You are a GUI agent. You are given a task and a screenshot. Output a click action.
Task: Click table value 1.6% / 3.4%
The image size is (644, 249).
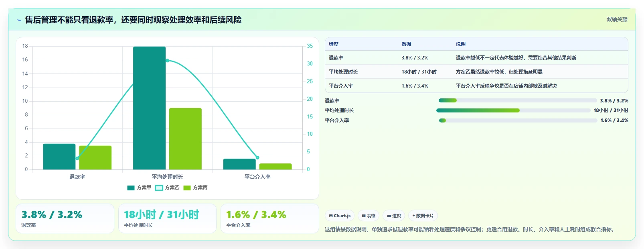(415, 86)
